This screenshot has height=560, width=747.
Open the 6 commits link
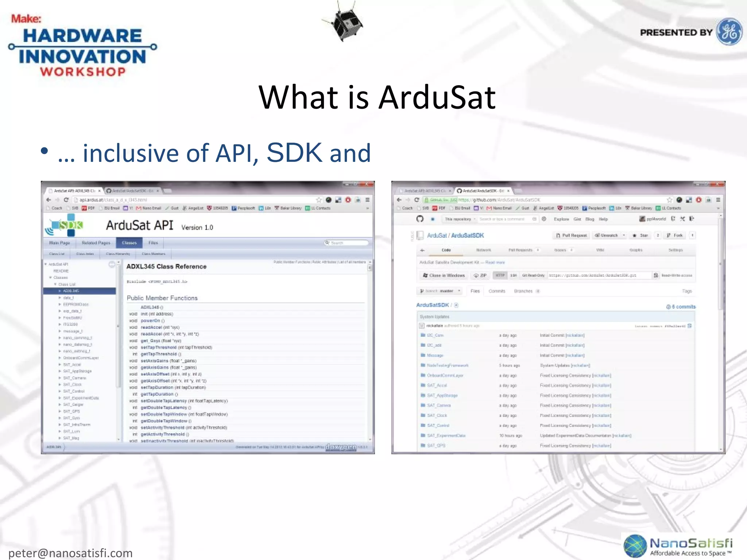pyautogui.click(x=681, y=307)
